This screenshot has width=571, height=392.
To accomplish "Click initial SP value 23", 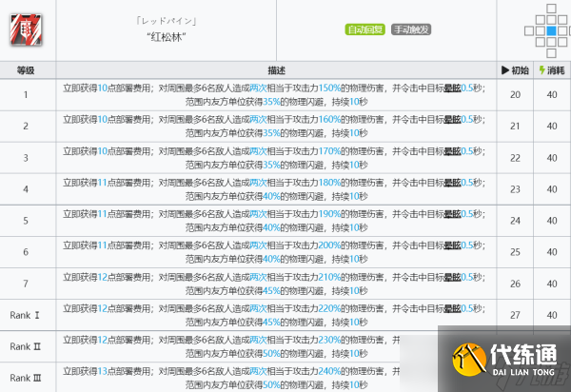I will pos(515,189).
